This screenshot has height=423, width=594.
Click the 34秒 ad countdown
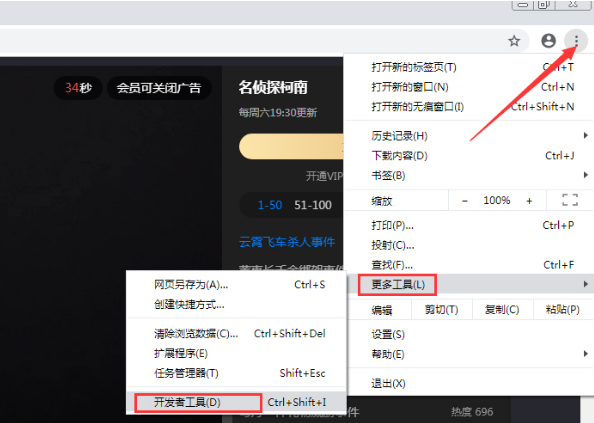[78, 88]
